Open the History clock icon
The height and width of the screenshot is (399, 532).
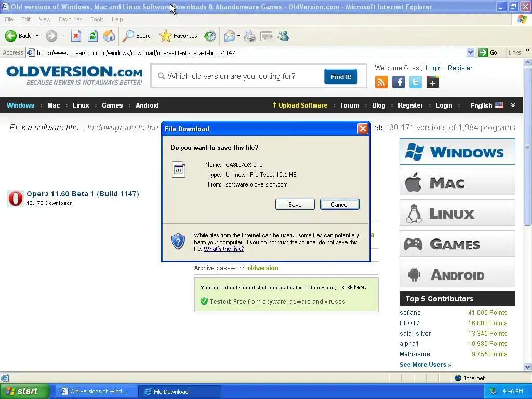tap(210, 36)
